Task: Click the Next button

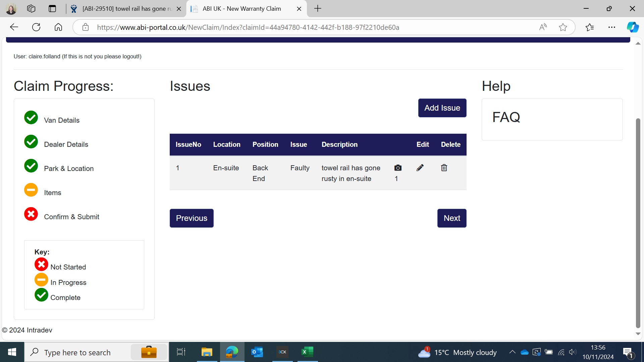Action: click(x=451, y=218)
